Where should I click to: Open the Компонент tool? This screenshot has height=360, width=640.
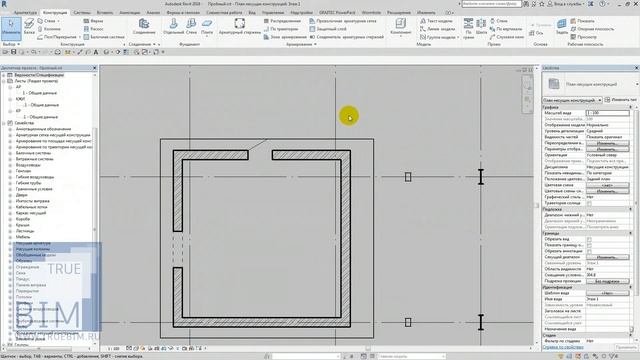[x=401, y=27]
